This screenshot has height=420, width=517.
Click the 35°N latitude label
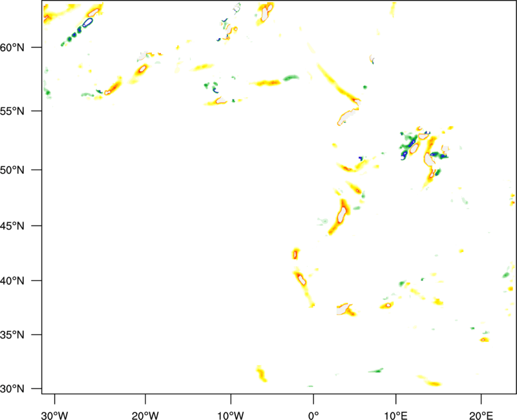12,335
